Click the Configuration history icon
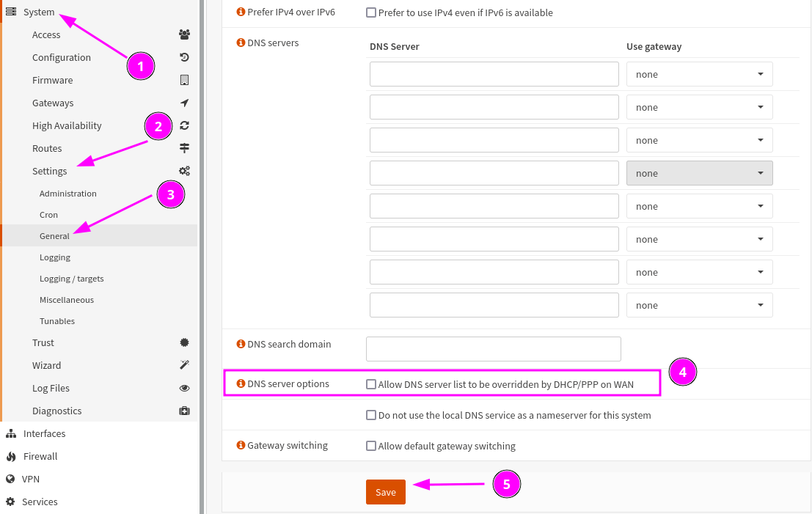 184,57
